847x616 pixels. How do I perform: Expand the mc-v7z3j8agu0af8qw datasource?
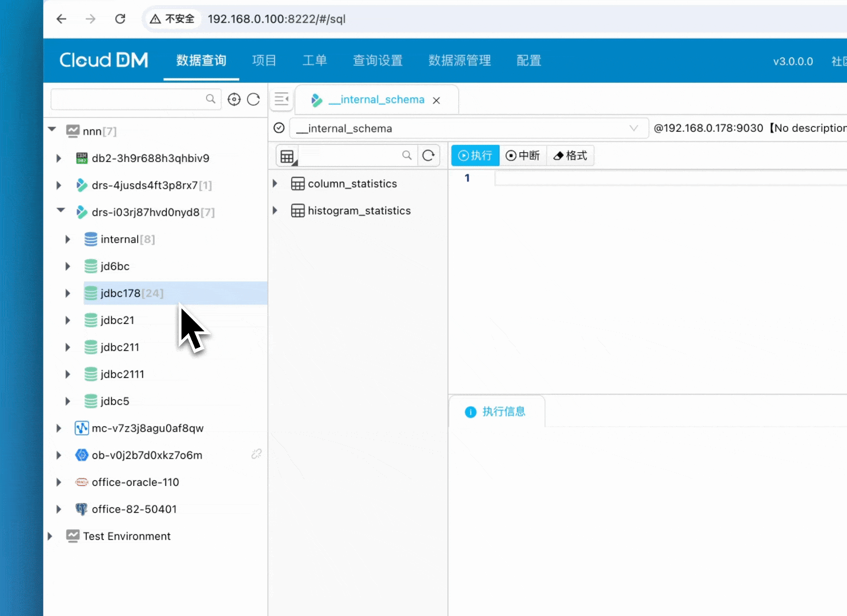(x=59, y=428)
